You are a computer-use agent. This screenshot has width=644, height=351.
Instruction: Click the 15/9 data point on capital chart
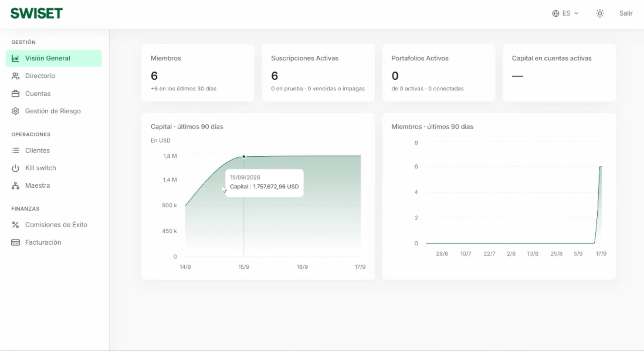click(x=244, y=157)
